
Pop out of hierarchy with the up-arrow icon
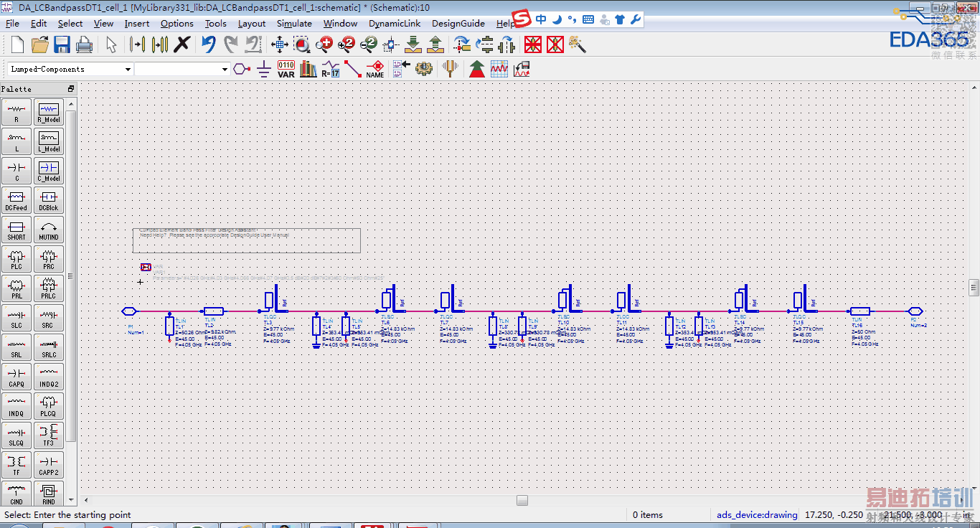tap(435, 44)
